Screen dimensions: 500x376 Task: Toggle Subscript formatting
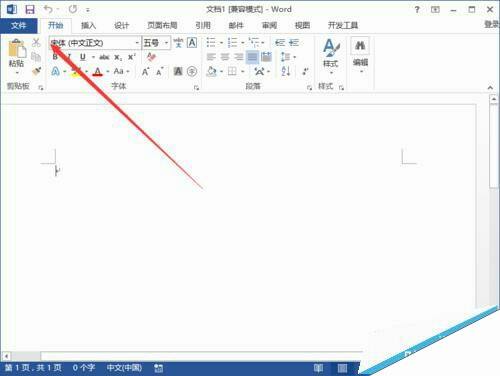click(118, 57)
